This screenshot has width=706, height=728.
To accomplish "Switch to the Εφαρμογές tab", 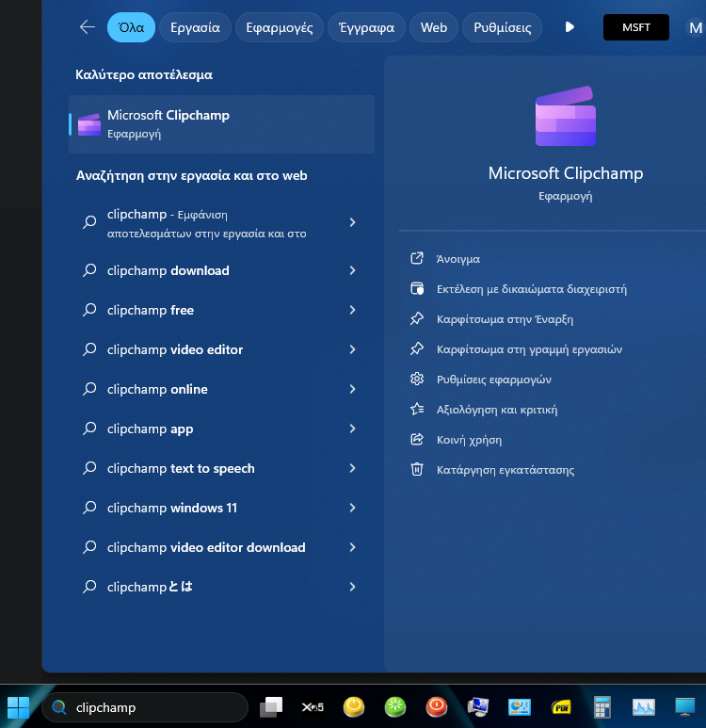I will point(279,27).
